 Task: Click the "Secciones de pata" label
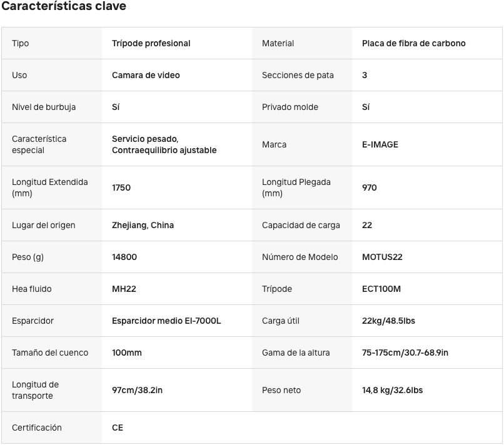click(x=298, y=75)
